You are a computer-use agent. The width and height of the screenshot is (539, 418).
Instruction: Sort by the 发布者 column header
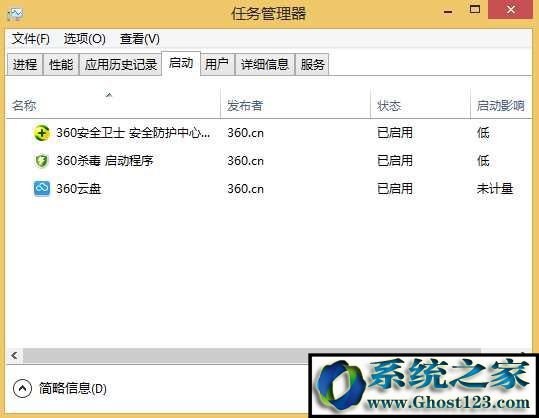point(245,106)
